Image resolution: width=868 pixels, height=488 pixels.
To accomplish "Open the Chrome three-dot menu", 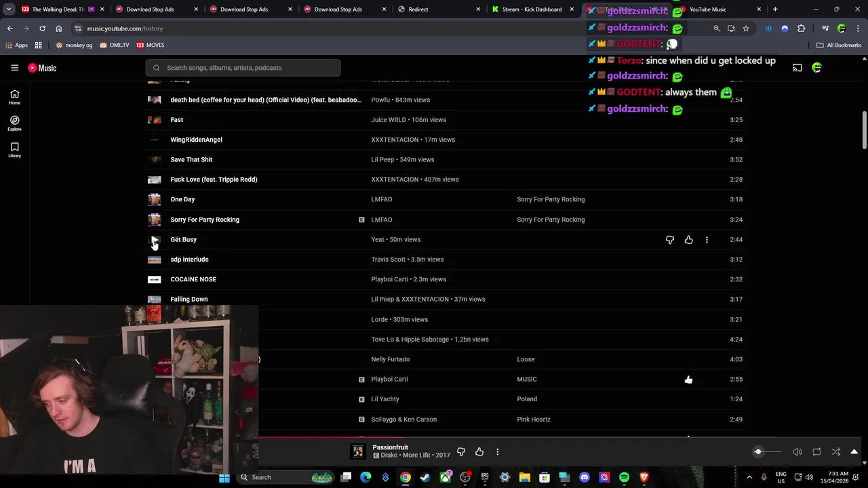I will 858,28.
